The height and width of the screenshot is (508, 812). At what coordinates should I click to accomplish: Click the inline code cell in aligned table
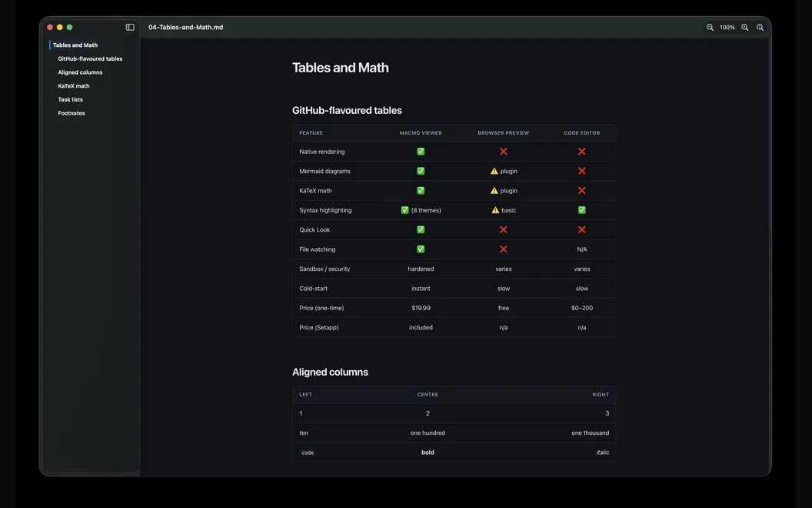(308, 453)
